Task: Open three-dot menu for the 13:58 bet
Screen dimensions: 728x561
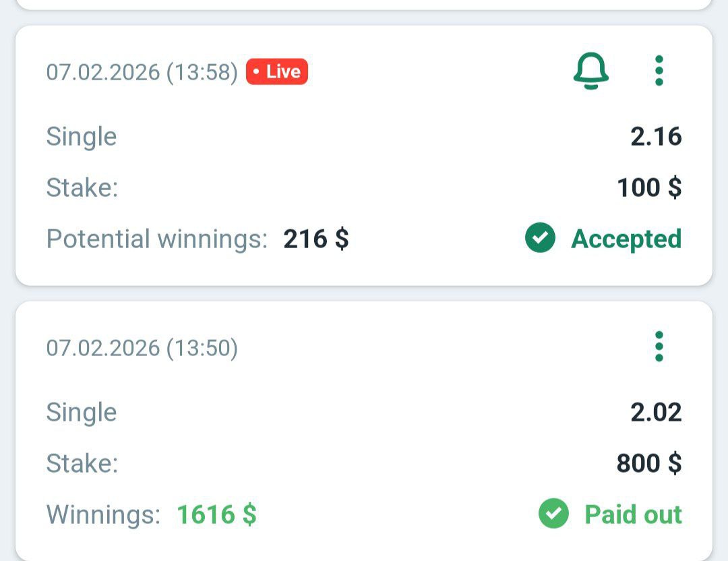Action: [x=659, y=71]
